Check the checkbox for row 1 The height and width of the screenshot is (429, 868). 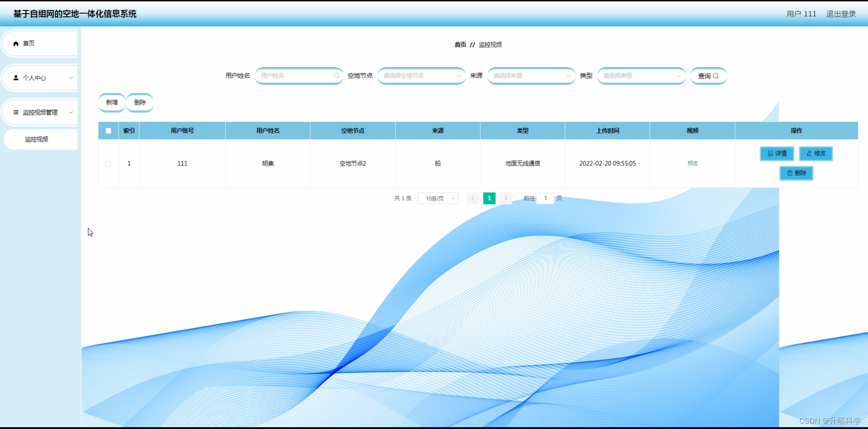coord(108,163)
